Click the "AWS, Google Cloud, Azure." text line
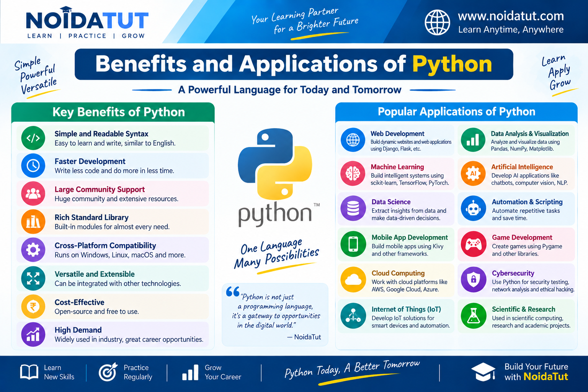The height and width of the screenshot is (392, 588). pos(405,289)
